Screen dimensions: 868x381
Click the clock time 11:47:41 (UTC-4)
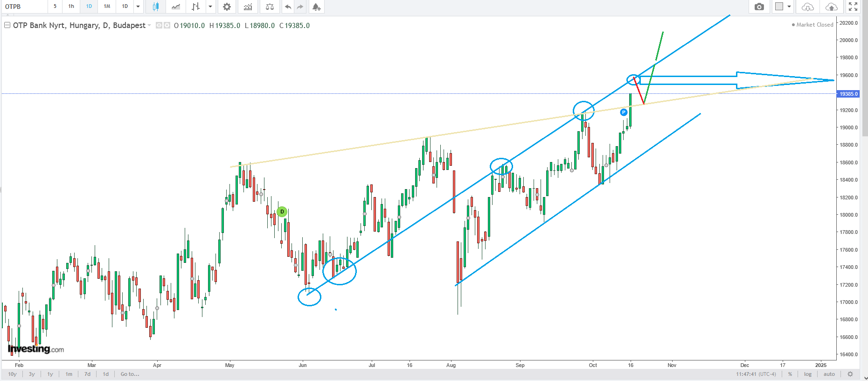click(x=756, y=374)
